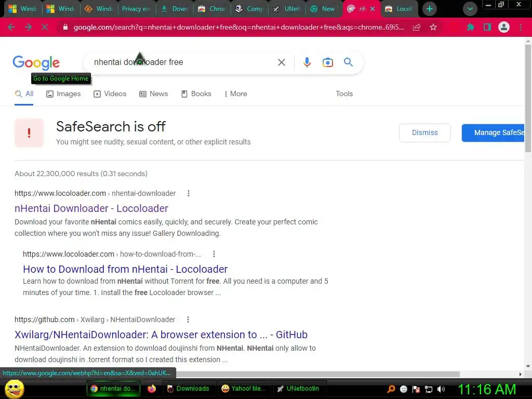Start a voice search with microphone

coord(307,62)
